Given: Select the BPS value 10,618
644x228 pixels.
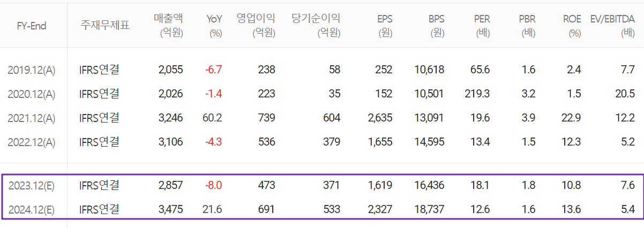Looking at the screenshot, I should click(429, 70).
